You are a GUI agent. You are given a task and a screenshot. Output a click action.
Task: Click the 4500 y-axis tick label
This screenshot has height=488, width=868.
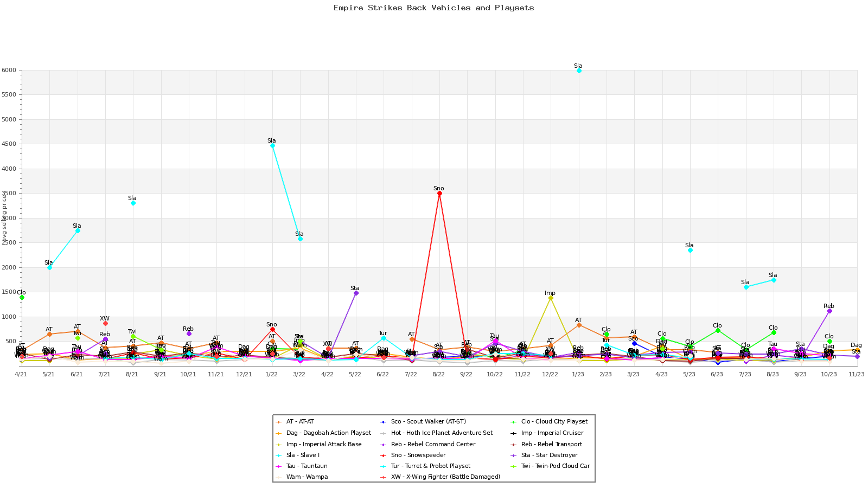coord(9,144)
